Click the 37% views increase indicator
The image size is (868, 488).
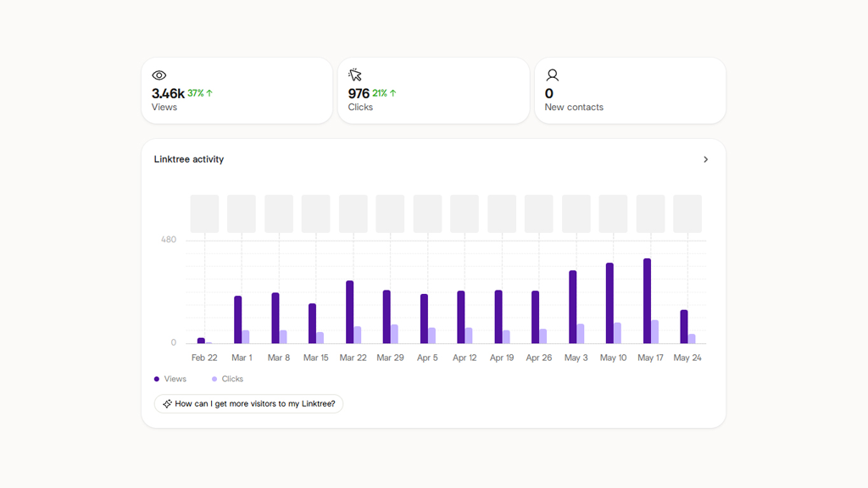[x=200, y=93]
